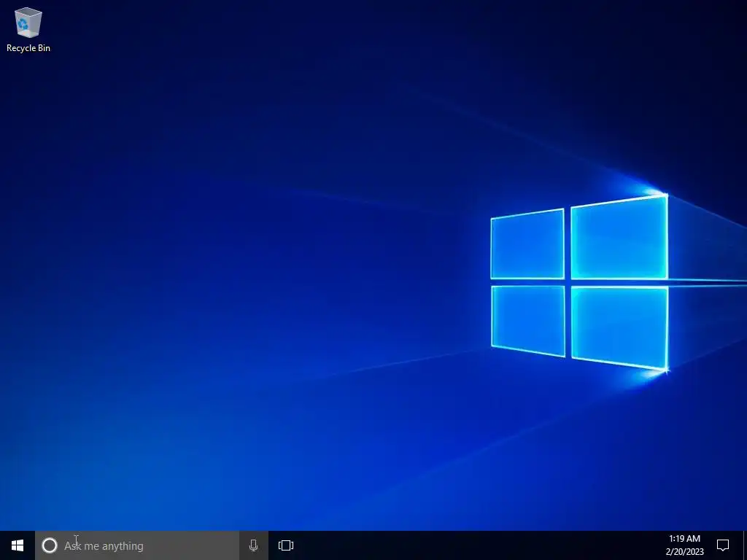Image resolution: width=747 pixels, height=560 pixels.
Task: Click the Cortana circle icon
Action: 50,545
